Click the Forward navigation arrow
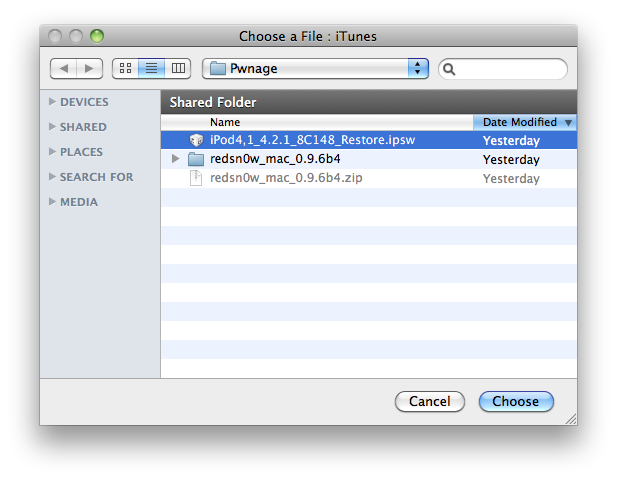The width and height of the screenshot is (617, 480). point(89,68)
